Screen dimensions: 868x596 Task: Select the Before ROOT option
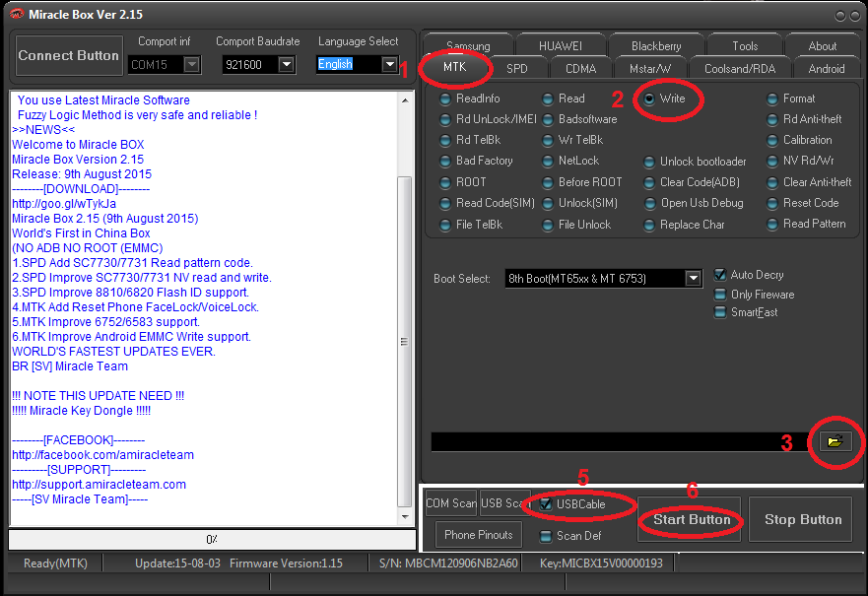[582, 182]
